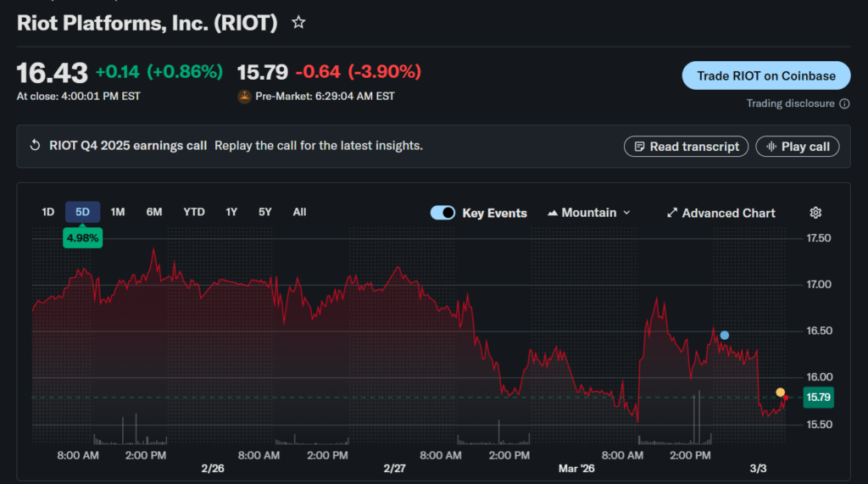Click the blue key event dot on chart

(x=725, y=336)
